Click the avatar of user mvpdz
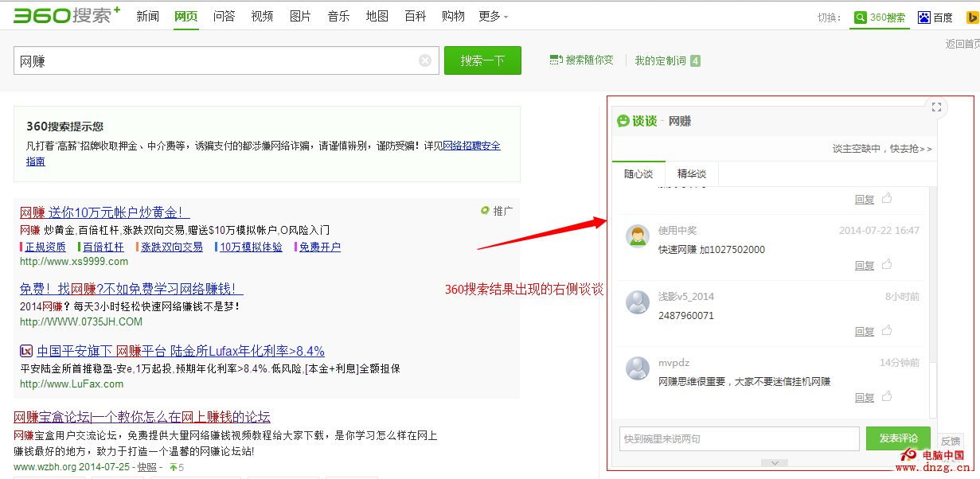The height and width of the screenshot is (479, 980). click(x=637, y=368)
